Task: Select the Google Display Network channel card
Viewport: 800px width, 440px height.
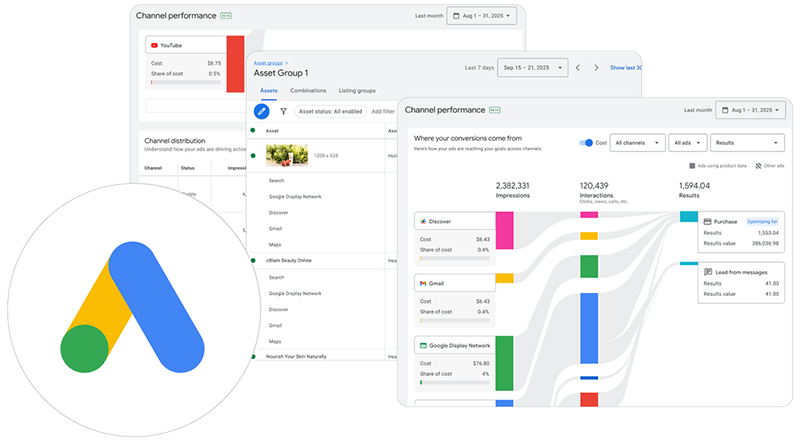Action: tap(455, 363)
